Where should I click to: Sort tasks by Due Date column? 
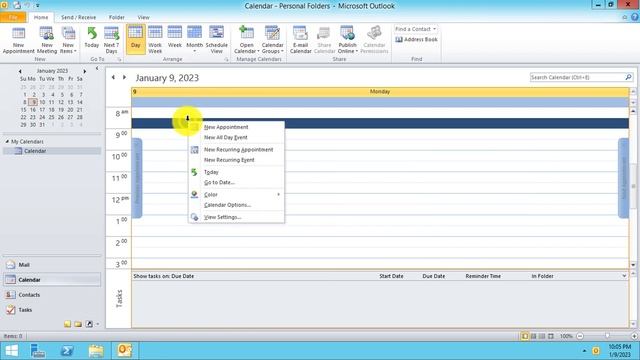[433, 276]
